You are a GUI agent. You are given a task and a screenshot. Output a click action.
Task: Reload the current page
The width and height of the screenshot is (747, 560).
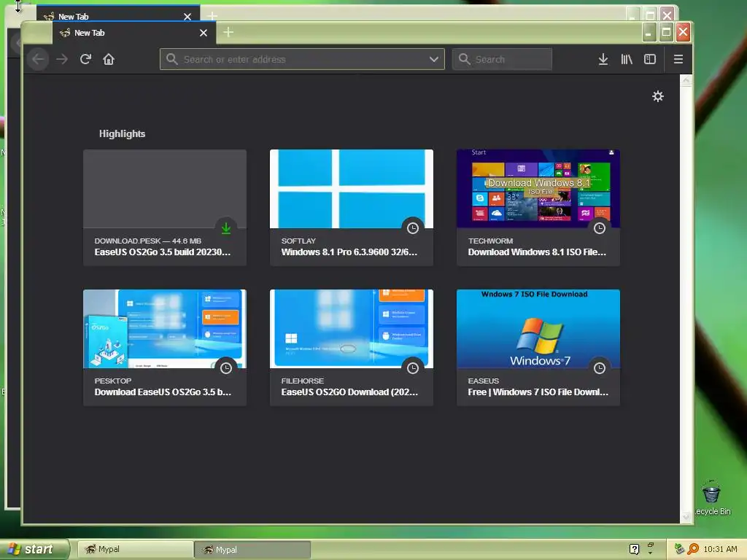(x=86, y=60)
